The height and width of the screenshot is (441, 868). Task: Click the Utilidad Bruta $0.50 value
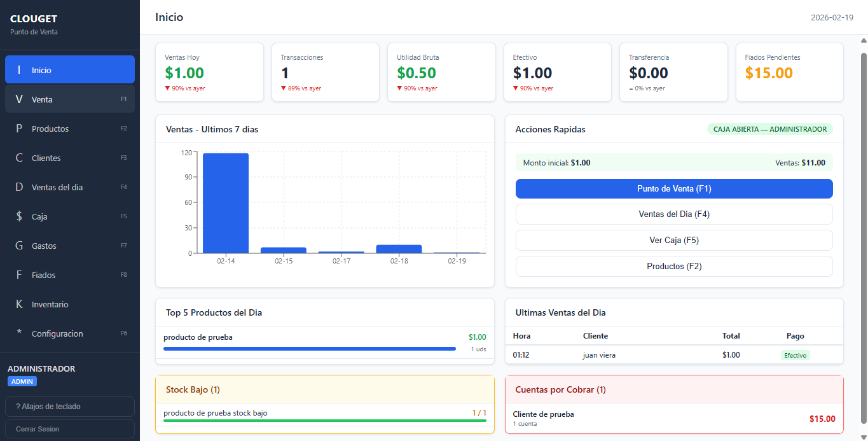coord(417,73)
